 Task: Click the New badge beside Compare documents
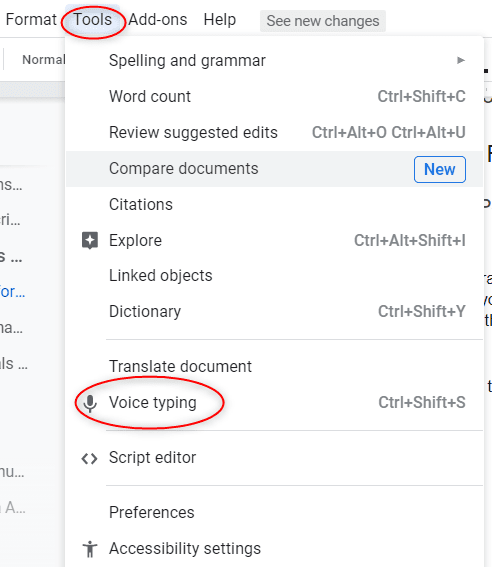(x=440, y=169)
